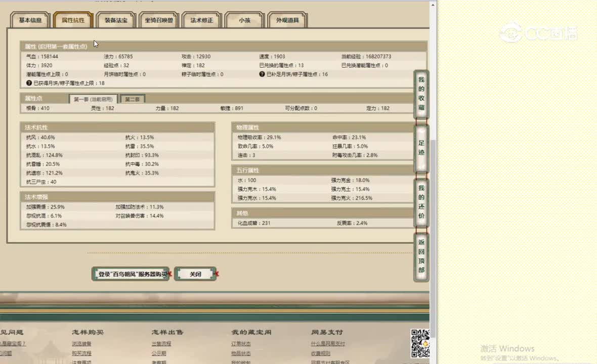Viewport: 597px width, 364px height.
Task: Click the help icon beside 已获得月饼/粽子属性点上限
Action: click(x=29, y=83)
